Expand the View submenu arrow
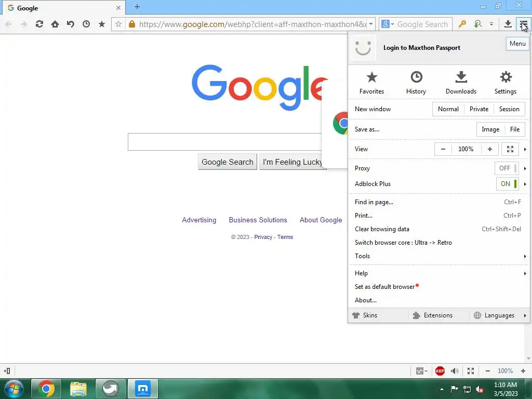Screen dimensions: 532x399 (x=525, y=149)
